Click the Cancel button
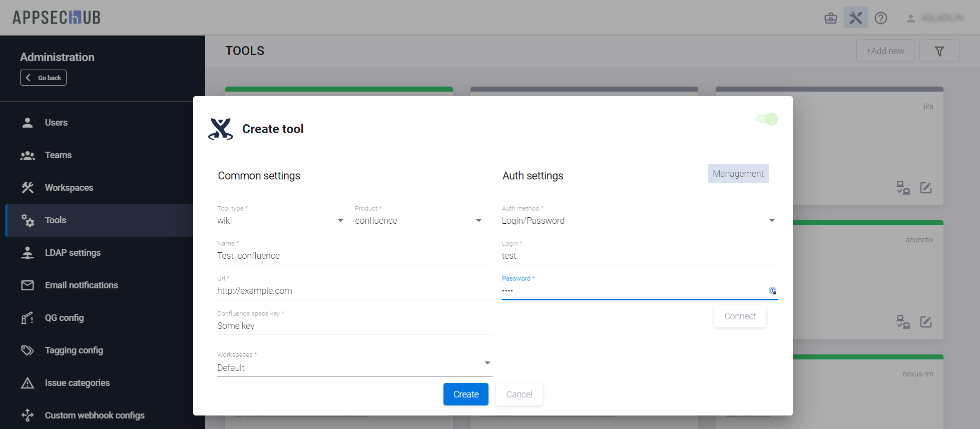The width and height of the screenshot is (980, 429). tap(519, 394)
